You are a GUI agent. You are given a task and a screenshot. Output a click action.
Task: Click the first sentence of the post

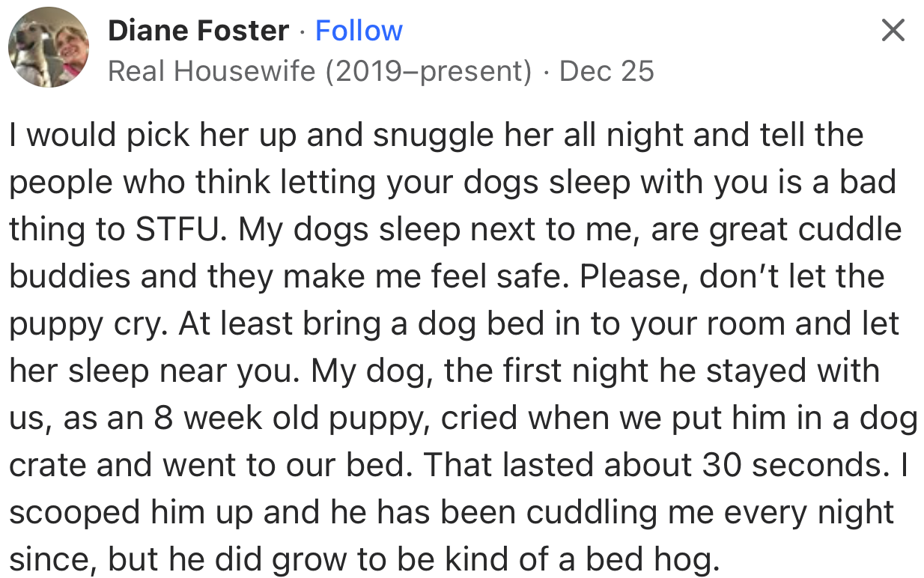pos(434,135)
